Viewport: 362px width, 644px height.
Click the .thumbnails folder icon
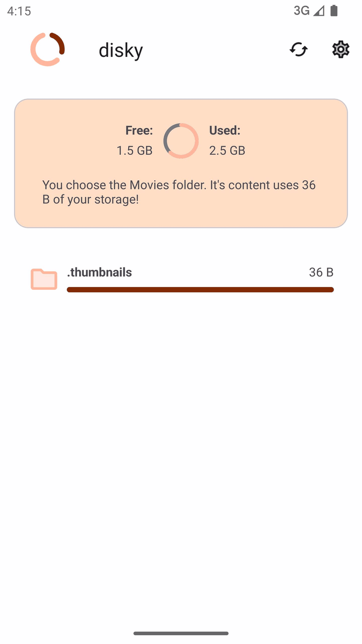click(x=44, y=279)
